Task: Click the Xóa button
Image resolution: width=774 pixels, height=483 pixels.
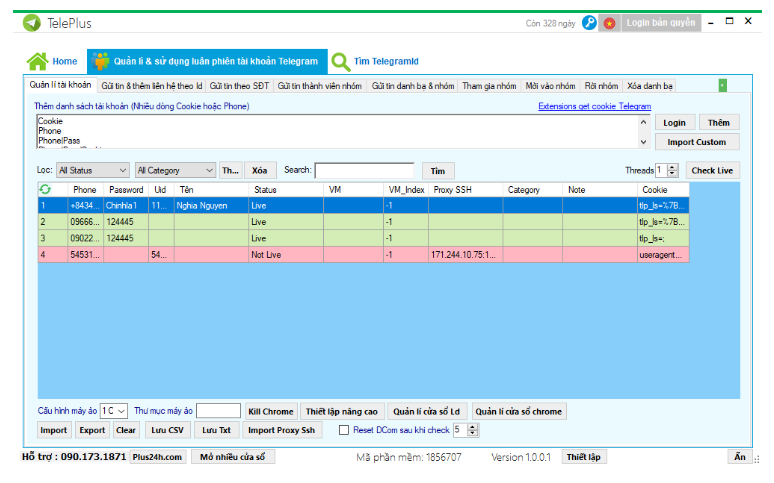Action: point(260,170)
